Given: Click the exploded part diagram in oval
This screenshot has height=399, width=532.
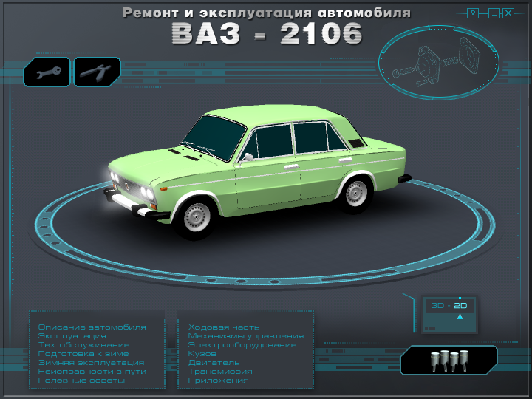Looking at the screenshot, I should pyautogui.click(x=439, y=62).
